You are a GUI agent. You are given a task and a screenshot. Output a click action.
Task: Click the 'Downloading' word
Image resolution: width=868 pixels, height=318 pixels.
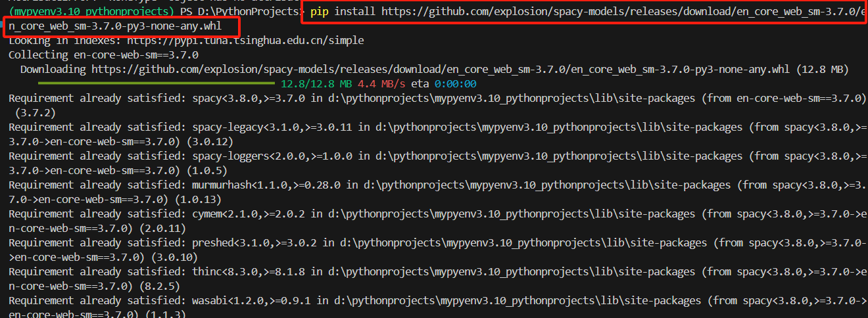point(53,70)
